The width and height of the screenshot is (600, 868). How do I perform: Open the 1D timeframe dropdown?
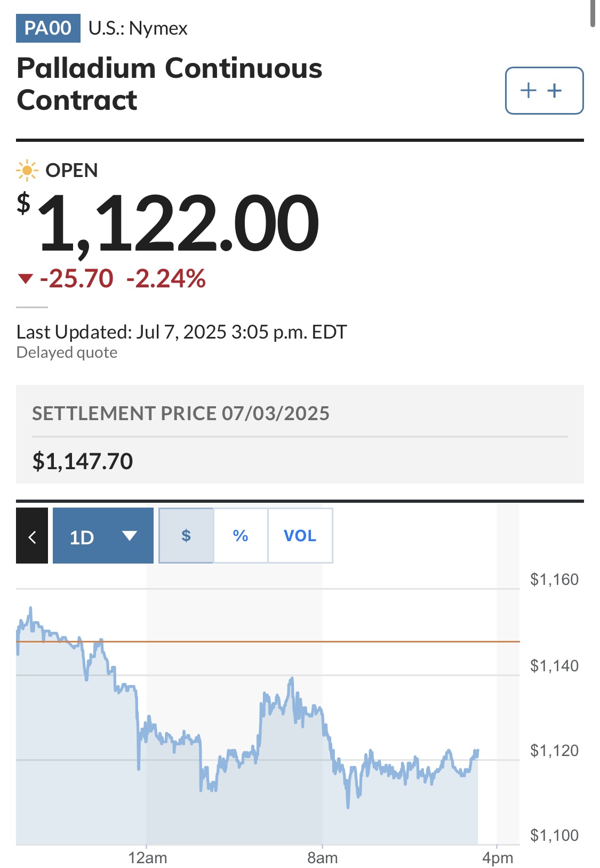[103, 536]
